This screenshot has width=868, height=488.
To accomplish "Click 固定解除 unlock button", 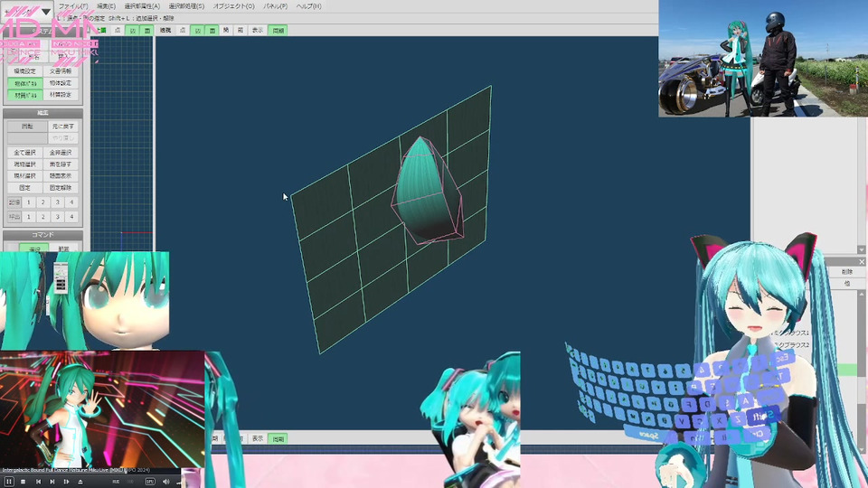I will (x=61, y=188).
